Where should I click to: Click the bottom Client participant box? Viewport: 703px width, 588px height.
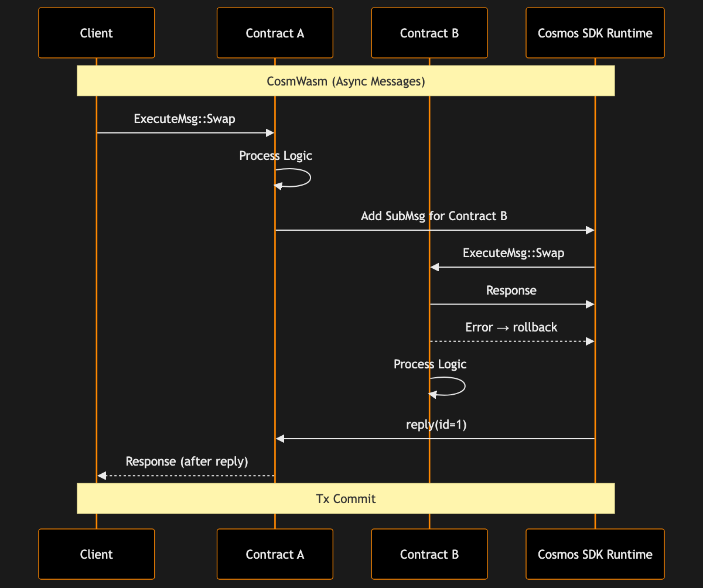(x=97, y=554)
